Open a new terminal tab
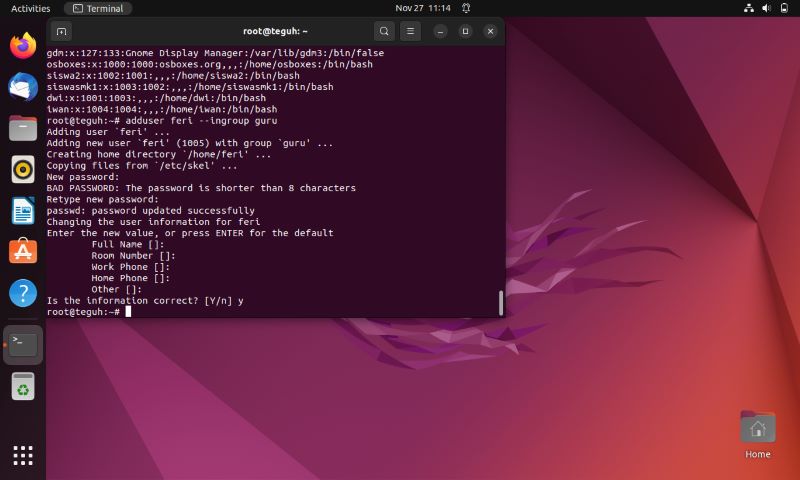The height and width of the screenshot is (480, 800). coord(61,31)
